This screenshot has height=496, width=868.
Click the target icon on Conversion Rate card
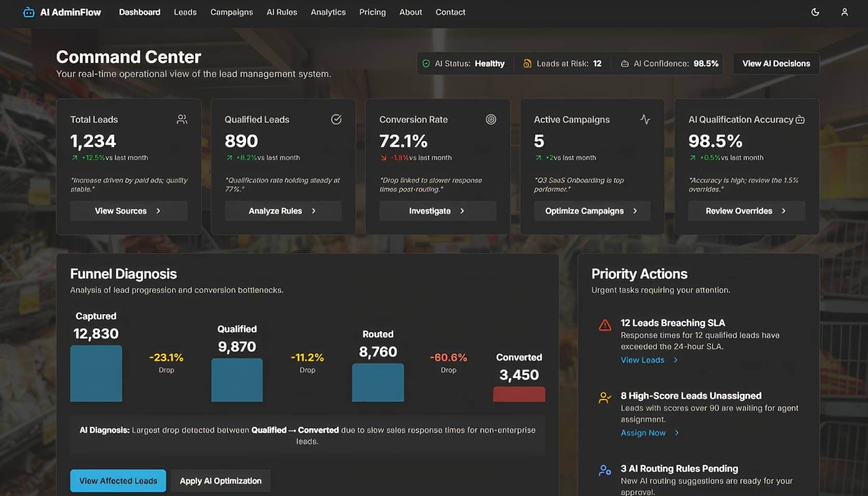point(490,120)
